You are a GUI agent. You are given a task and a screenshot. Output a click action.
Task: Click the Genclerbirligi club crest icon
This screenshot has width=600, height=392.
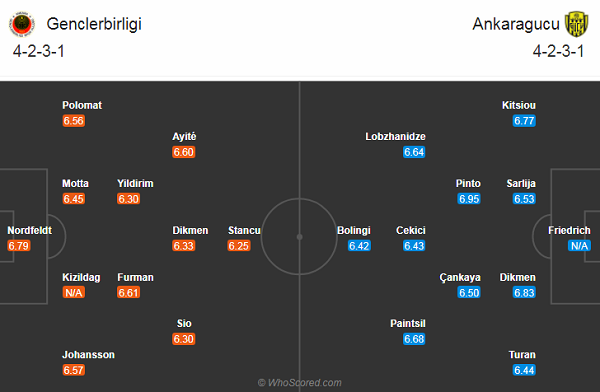tap(21, 24)
